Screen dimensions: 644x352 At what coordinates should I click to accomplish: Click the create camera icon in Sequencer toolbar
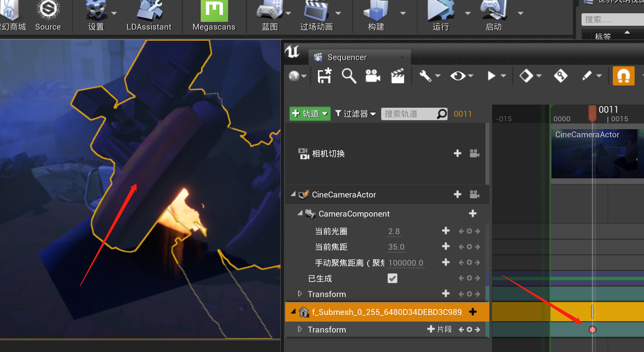[x=373, y=75]
